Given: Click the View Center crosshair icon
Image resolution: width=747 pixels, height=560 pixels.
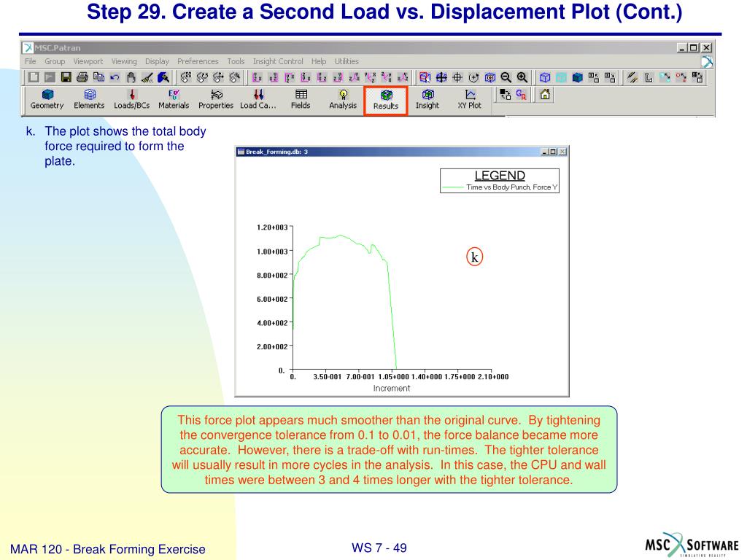Looking at the screenshot, I should (x=457, y=77).
